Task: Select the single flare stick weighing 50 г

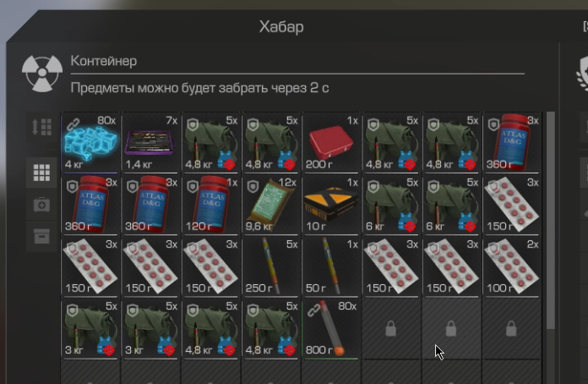Action: 331,267
